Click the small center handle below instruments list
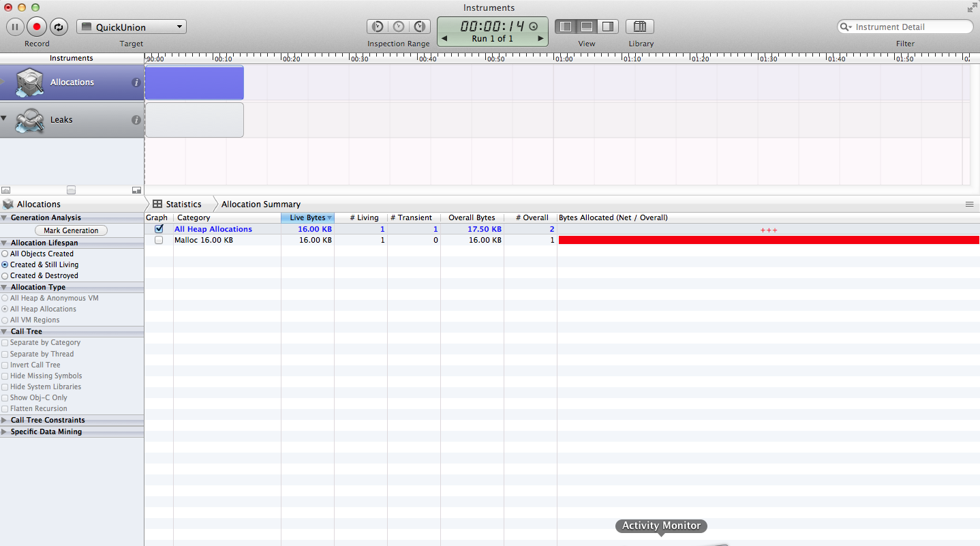The image size is (980, 546). [71, 190]
